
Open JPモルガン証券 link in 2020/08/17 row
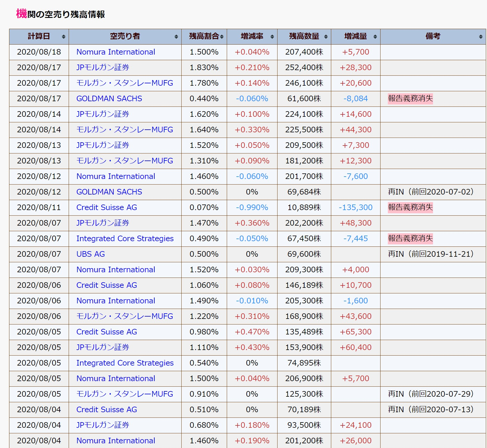click(x=103, y=67)
